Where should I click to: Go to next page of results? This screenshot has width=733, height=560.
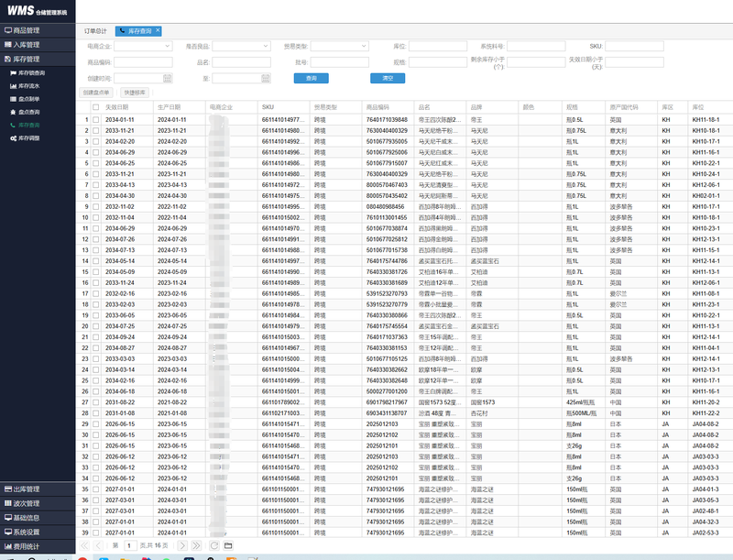pos(182,545)
